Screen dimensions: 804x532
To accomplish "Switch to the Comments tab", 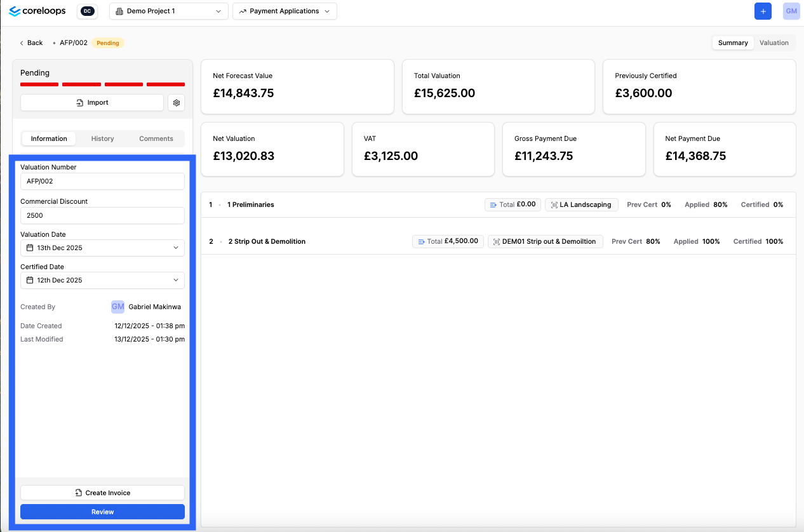I will 156,138.
